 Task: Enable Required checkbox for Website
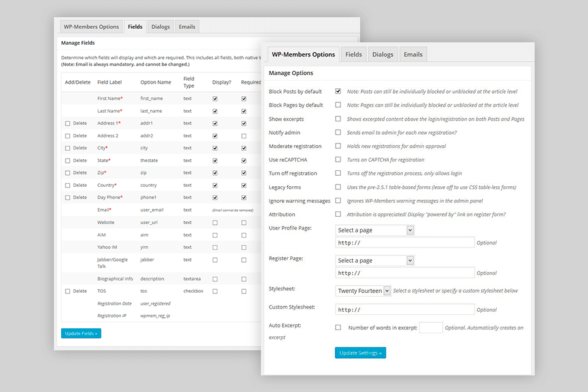coord(244,223)
